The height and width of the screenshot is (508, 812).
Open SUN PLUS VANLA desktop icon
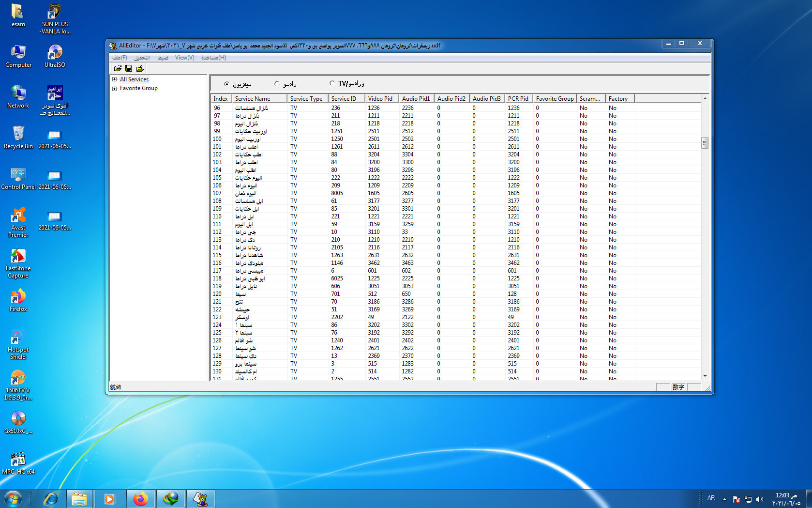(55, 19)
